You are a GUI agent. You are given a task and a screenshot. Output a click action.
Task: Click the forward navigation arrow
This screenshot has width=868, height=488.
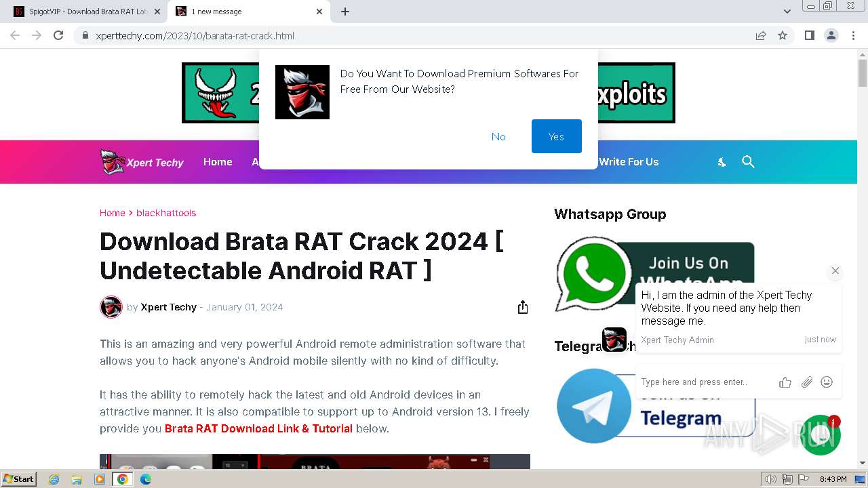click(x=37, y=35)
